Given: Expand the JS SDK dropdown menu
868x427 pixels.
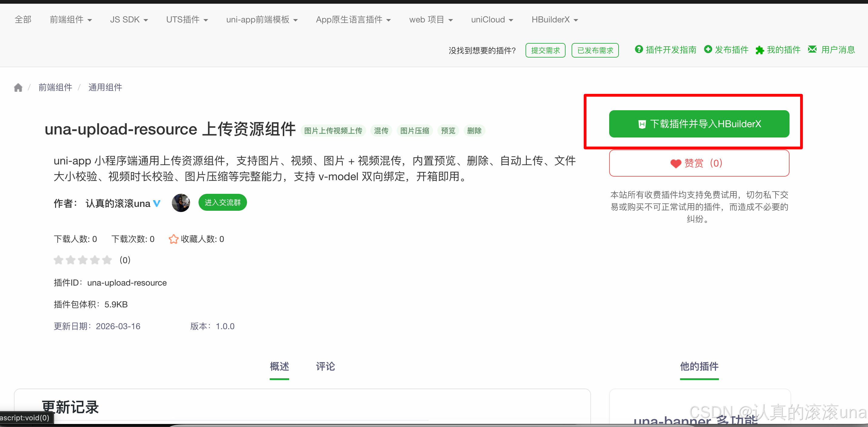Looking at the screenshot, I should [x=129, y=19].
